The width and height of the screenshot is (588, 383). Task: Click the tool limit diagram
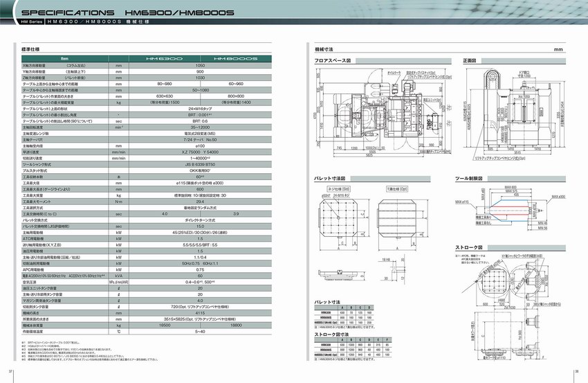click(512, 211)
